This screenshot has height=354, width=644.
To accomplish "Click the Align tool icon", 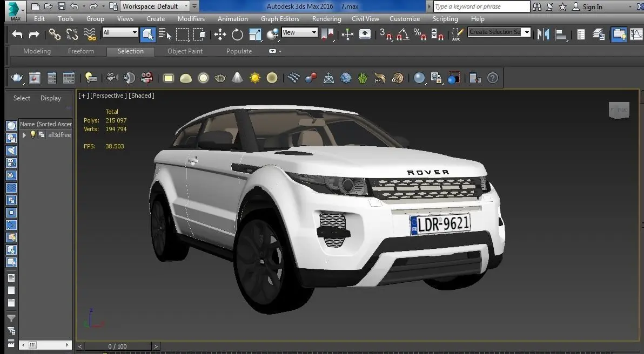I will pyautogui.click(x=561, y=35).
